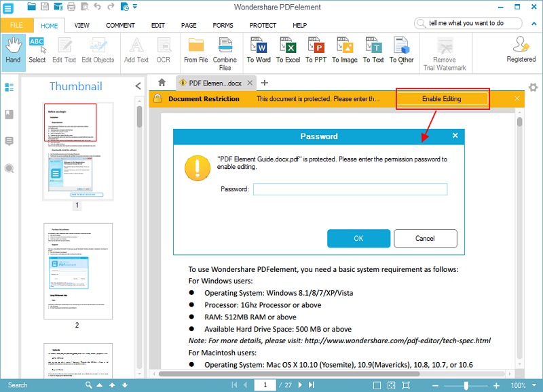This screenshot has width=543, height=392.
Task: Open the FILE menu
Action: pyautogui.click(x=16, y=25)
